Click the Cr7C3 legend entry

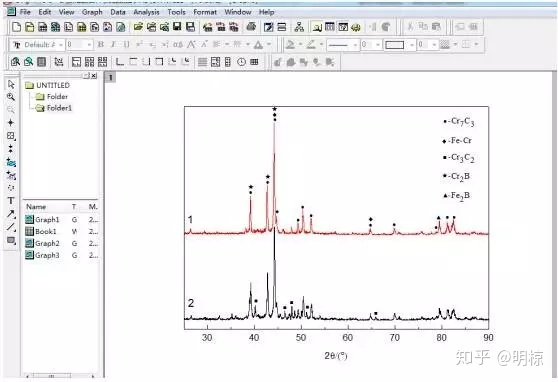[459, 122]
